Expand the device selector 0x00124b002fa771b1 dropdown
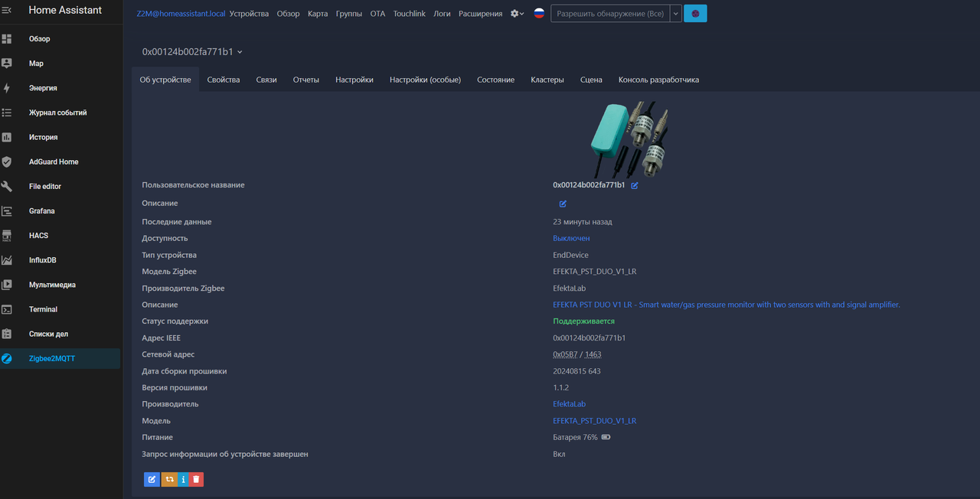 point(192,52)
